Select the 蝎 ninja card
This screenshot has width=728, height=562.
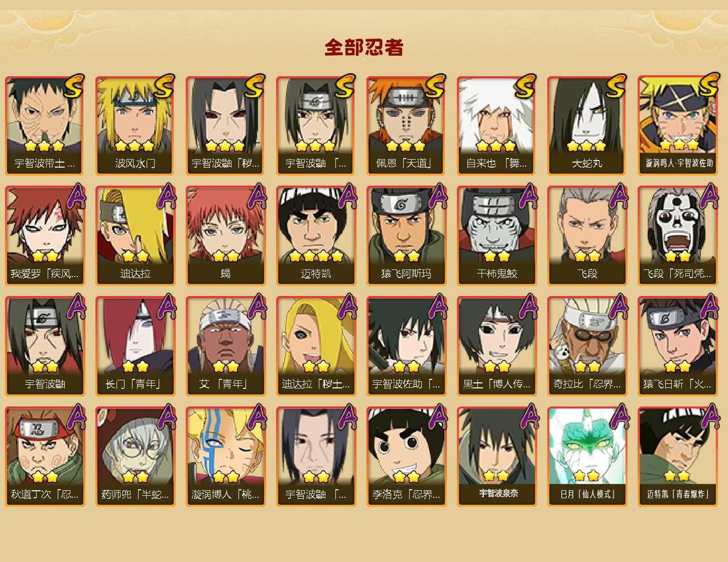click(225, 236)
